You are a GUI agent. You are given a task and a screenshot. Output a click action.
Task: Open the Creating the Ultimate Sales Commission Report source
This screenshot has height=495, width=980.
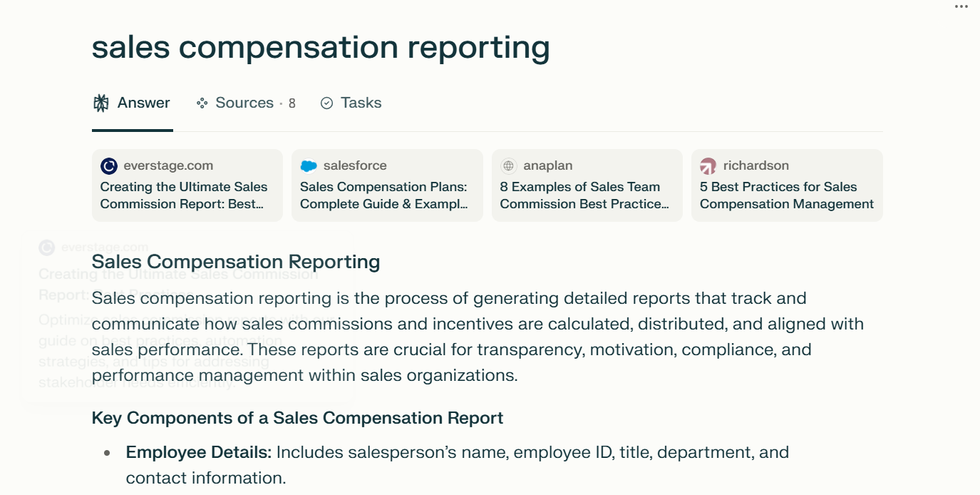187,195
